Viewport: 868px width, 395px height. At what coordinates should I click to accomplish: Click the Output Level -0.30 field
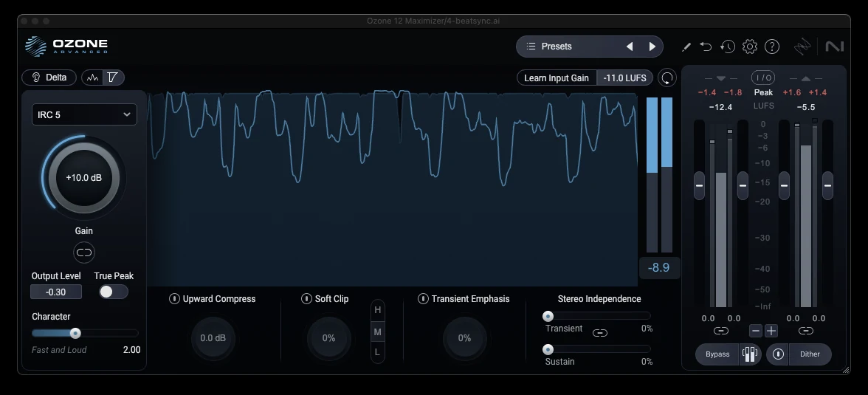point(56,292)
